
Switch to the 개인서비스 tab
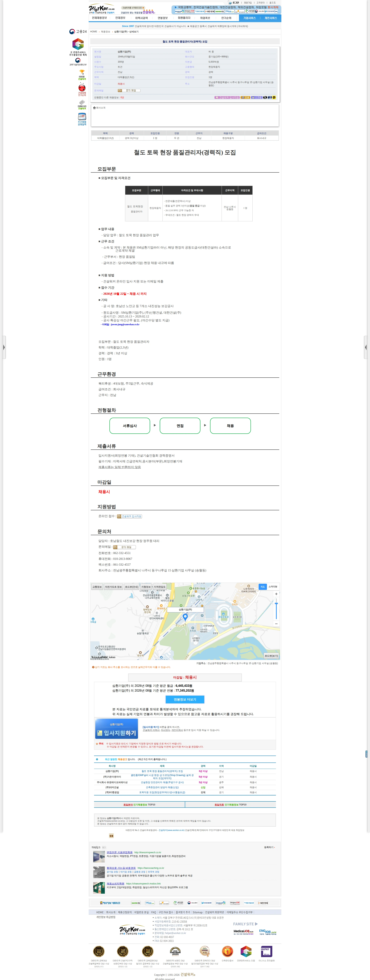(x=271, y=18)
